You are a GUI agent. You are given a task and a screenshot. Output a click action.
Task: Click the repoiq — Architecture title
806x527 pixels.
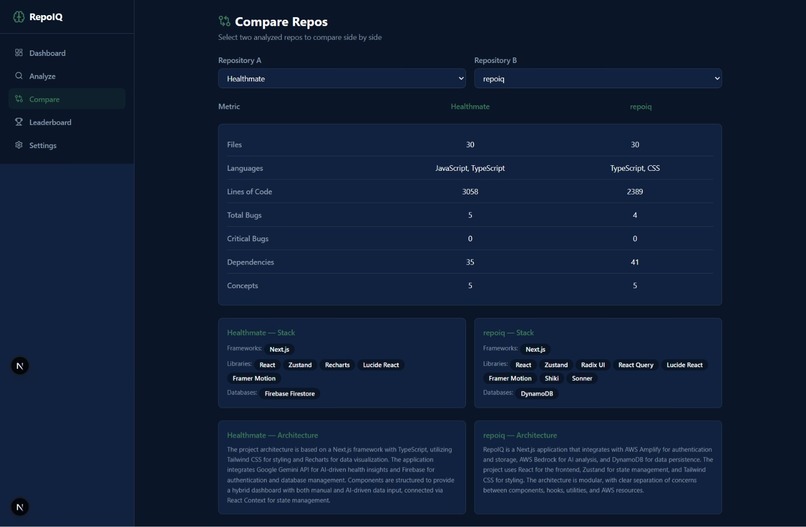[x=520, y=435]
